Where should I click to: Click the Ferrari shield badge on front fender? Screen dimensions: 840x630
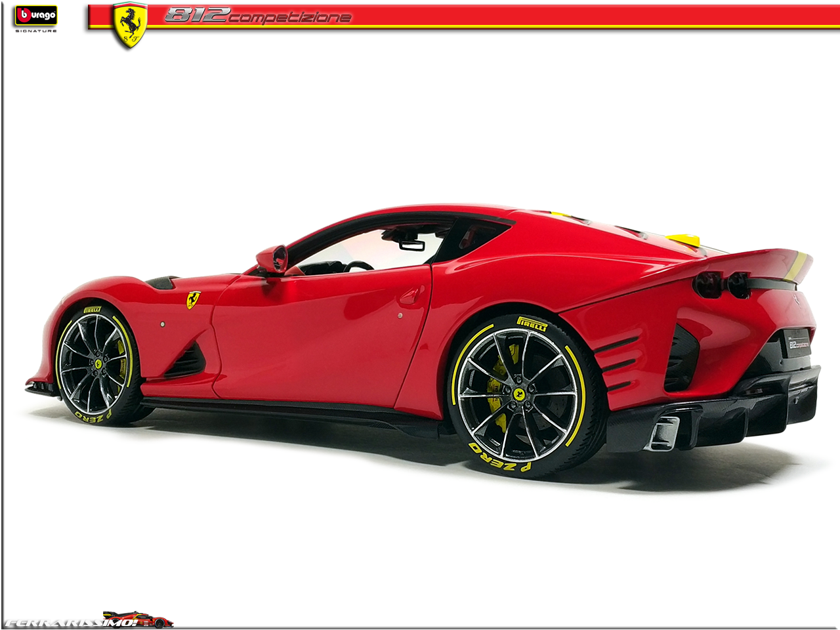[x=193, y=300]
